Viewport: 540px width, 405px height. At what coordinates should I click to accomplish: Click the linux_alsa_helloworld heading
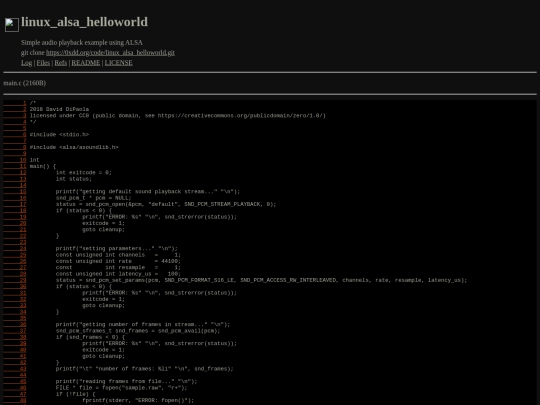(x=84, y=22)
